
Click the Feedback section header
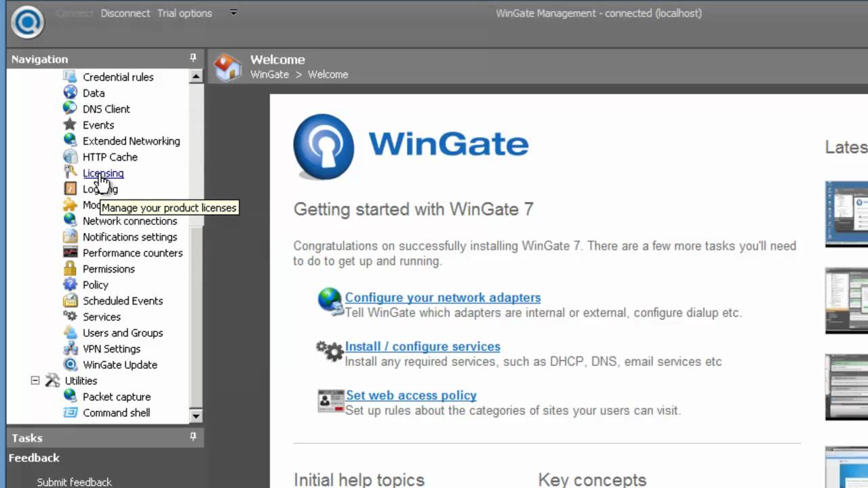(34, 457)
